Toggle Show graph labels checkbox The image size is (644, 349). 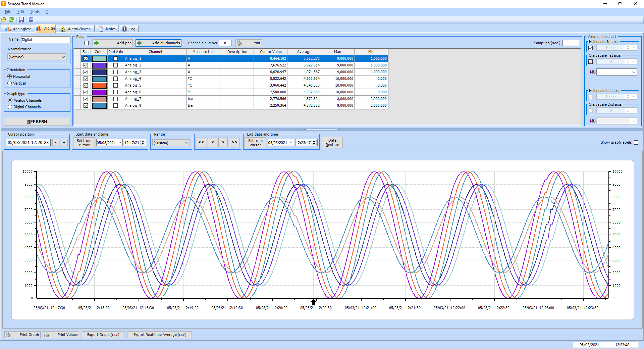(x=636, y=142)
